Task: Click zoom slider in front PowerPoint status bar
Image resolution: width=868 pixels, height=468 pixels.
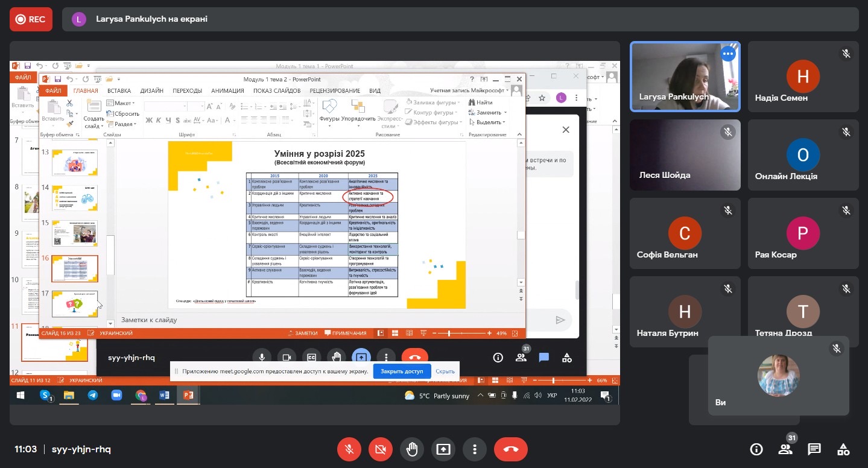Action: tap(463, 333)
